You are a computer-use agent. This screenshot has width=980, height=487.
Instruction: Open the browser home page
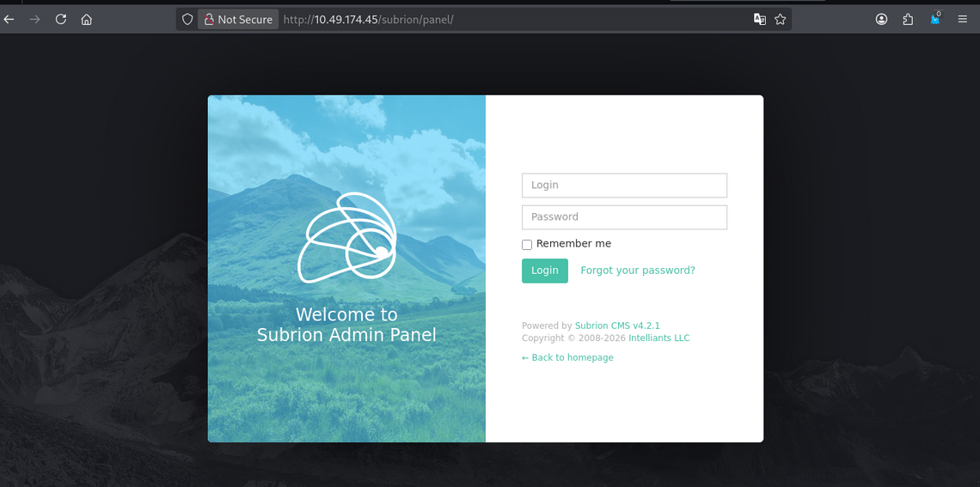coord(86,19)
